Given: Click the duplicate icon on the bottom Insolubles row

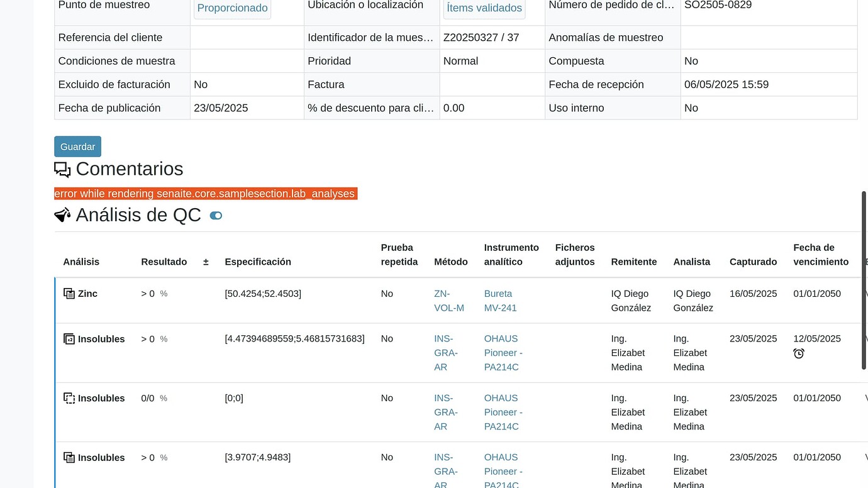Looking at the screenshot, I should coord(69,457).
